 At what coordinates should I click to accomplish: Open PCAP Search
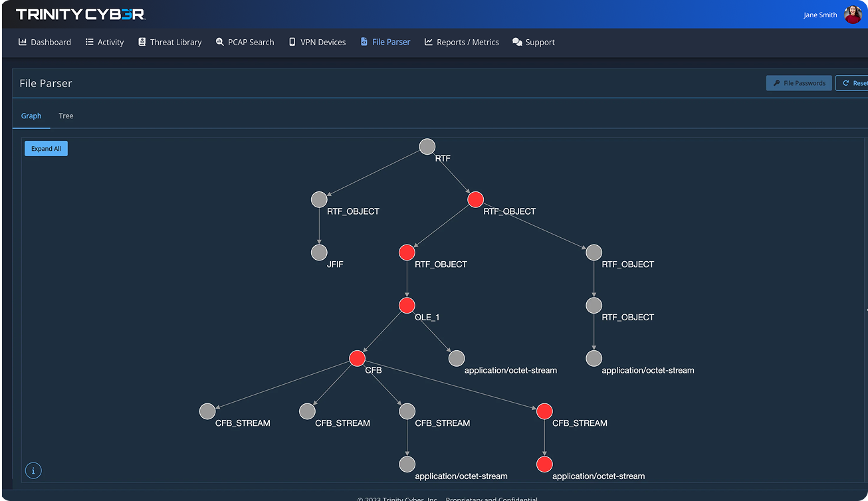245,42
